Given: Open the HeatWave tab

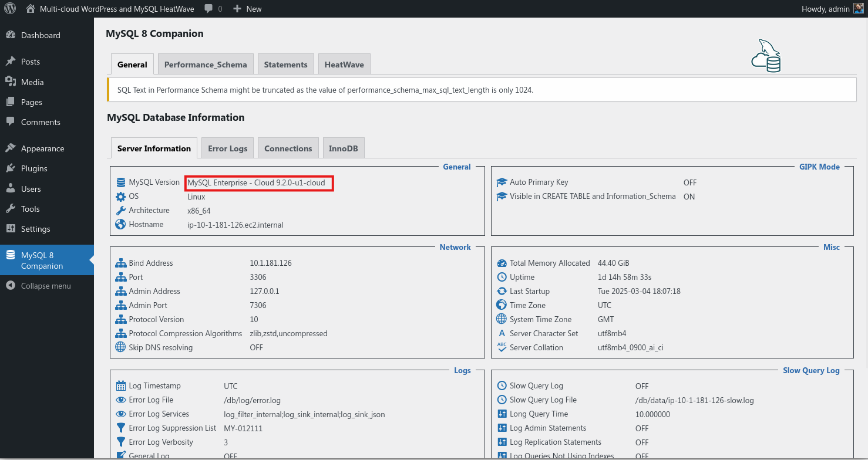Looking at the screenshot, I should [344, 65].
